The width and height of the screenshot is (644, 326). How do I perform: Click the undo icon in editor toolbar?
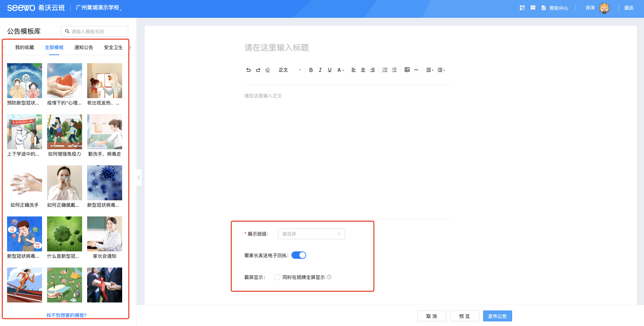[x=248, y=70]
